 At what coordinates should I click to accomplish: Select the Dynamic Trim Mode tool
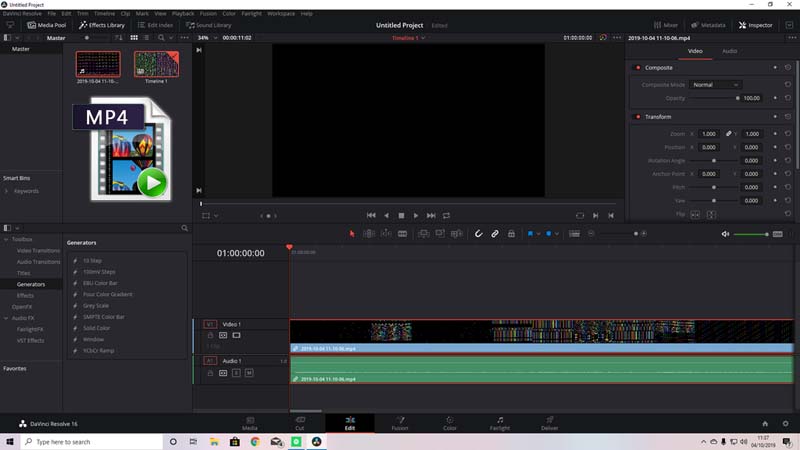point(386,234)
